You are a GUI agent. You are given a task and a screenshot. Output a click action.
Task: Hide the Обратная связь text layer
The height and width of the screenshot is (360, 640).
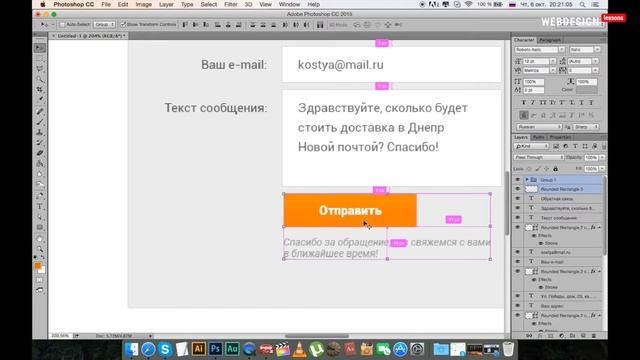click(518, 198)
